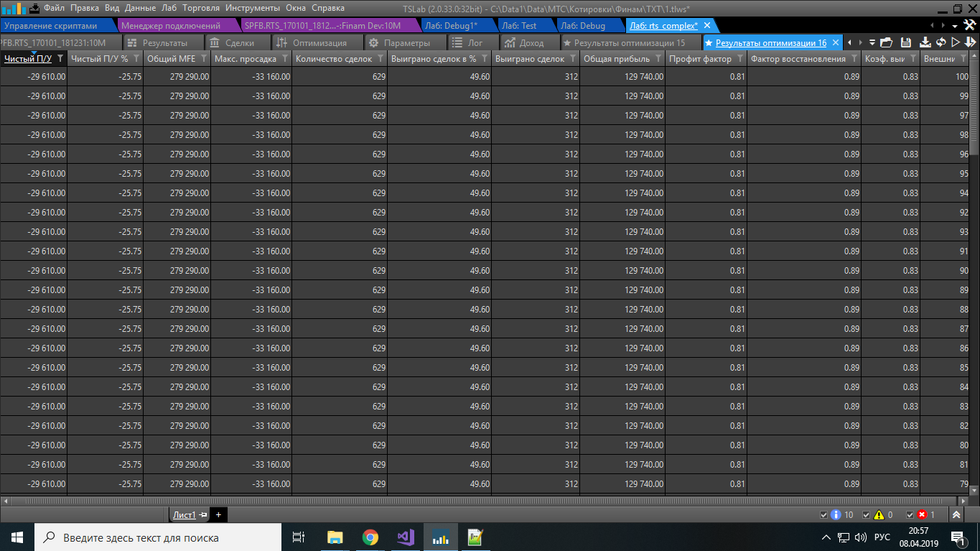Screen dimensions: 980x551
Task: Open the Результаты оптимизации 15 tab
Action: click(x=630, y=42)
